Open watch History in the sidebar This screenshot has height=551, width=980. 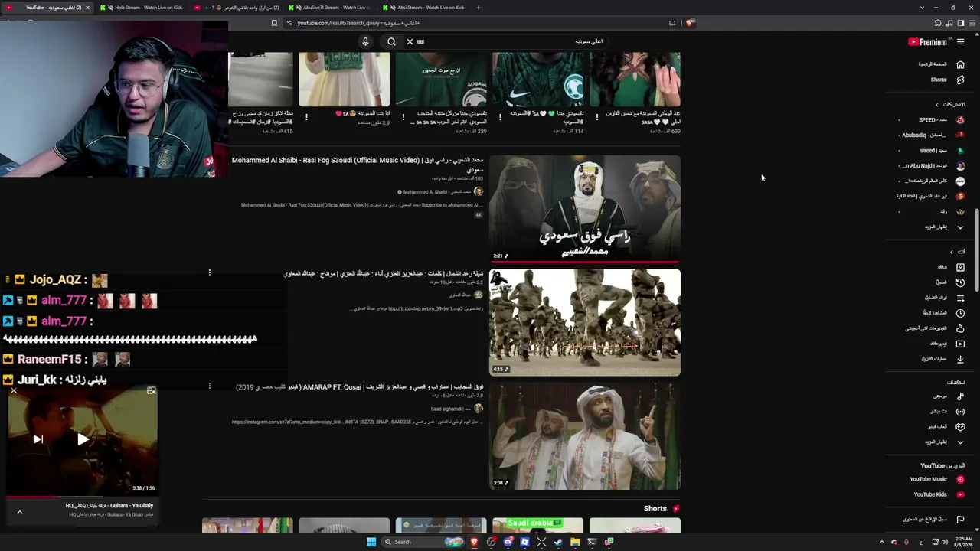[x=960, y=282]
